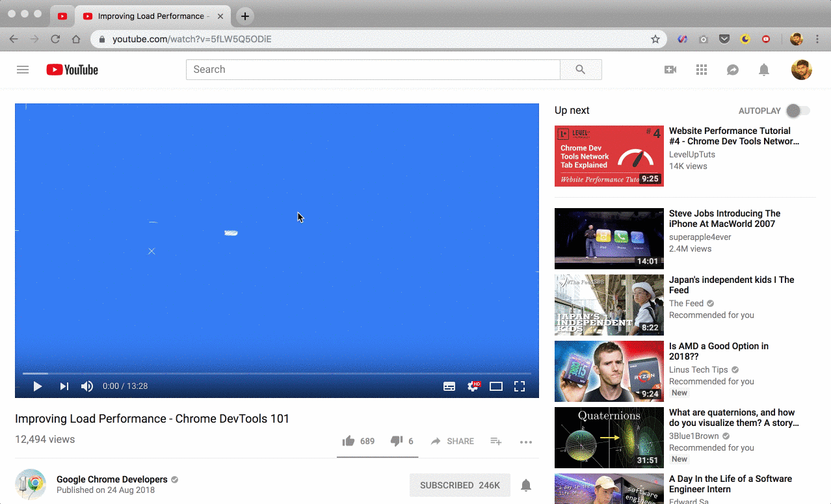Open the more actions ellipsis menu
Viewport: 831px width, 504px height.
click(x=526, y=442)
